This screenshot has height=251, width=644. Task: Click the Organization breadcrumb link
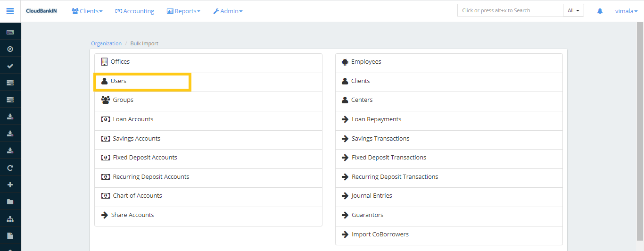pos(106,43)
